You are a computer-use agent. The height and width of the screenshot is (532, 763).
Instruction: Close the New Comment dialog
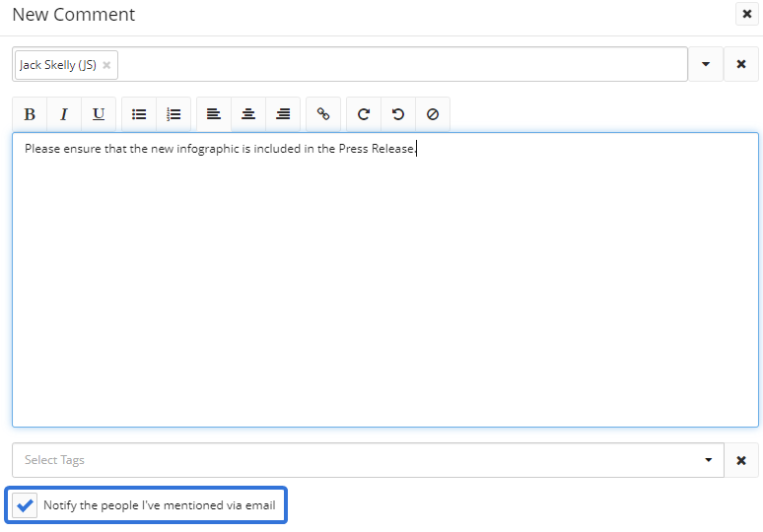746,14
